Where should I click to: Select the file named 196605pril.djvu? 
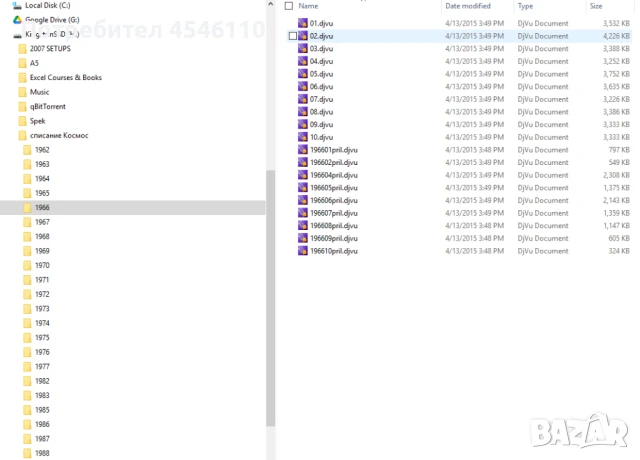click(x=334, y=188)
